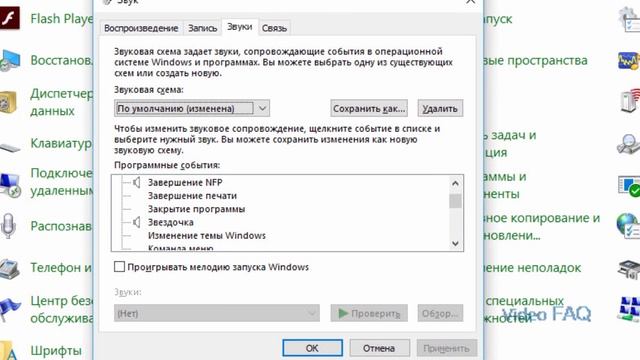The width and height of the screenshot is (640, 360).
Task: Click the Удалить button
Action: [440, 108]
